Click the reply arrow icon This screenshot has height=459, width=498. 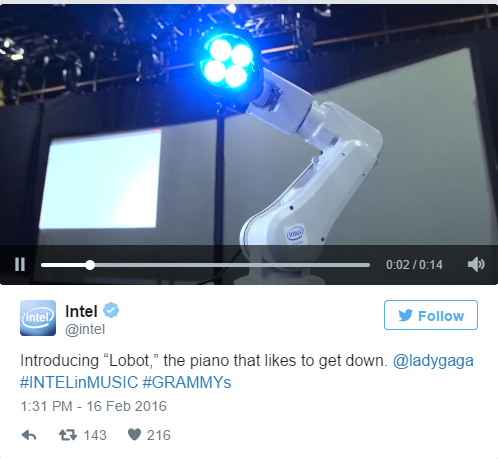pos(29,435)
